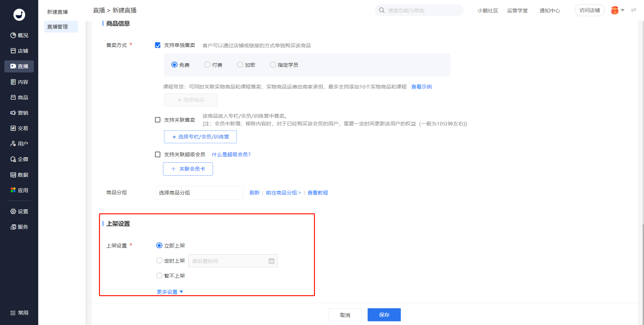This screenshot has width=644, height=325.
Task: Click the switch arrows icon at top right
Action: click(633, 10)
